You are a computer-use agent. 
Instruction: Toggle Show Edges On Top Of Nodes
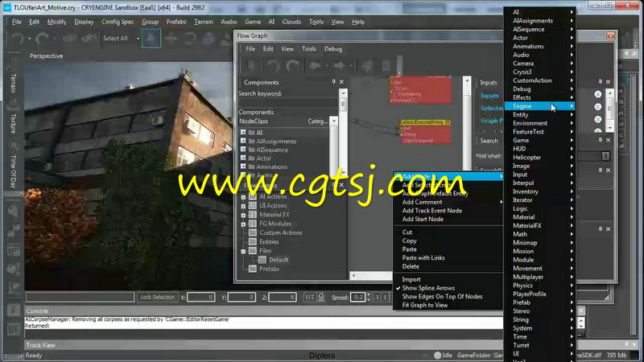pyautogui.click(x=442, y=297)
